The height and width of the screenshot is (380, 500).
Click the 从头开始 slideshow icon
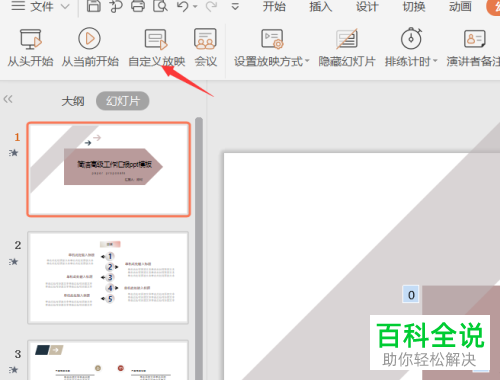click(31, 39)
